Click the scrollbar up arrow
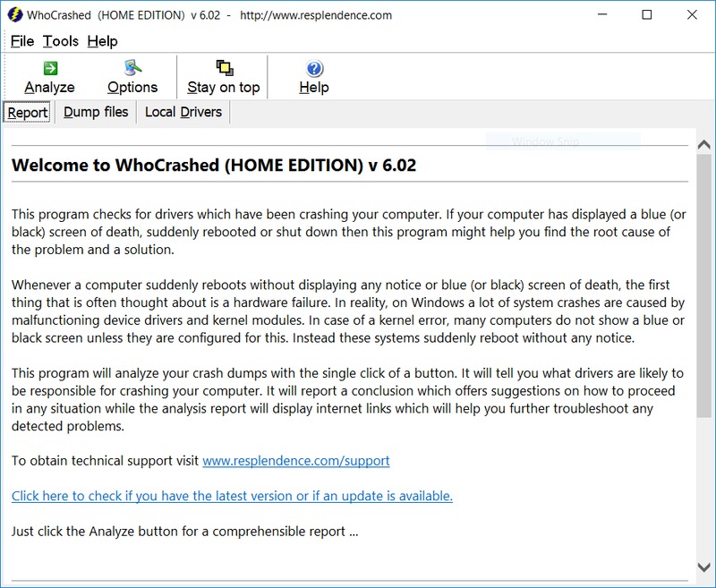This screenshot has height=588, width=716. coord(705,145)
